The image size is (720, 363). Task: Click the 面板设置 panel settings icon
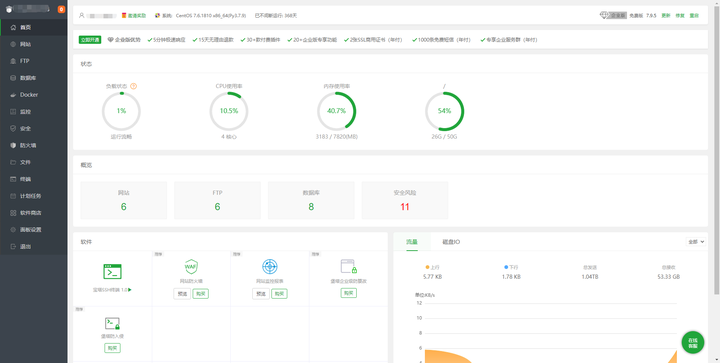pyautogui.click(x=13, y=229)
